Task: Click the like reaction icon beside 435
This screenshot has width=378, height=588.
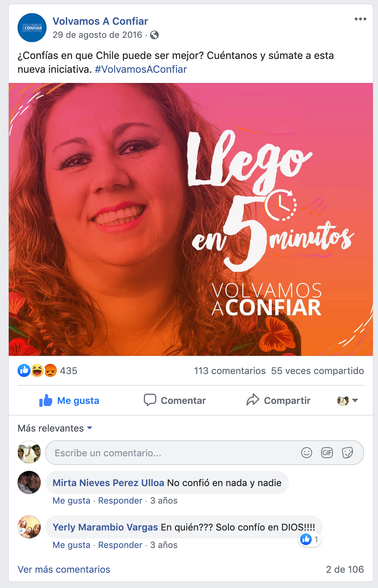Action: click(x=24, y=370)
